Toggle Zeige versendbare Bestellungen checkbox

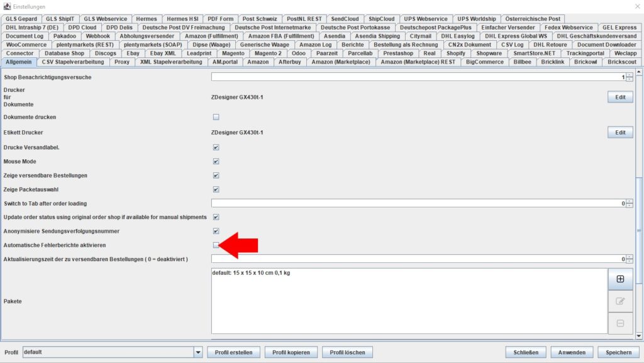216,176
